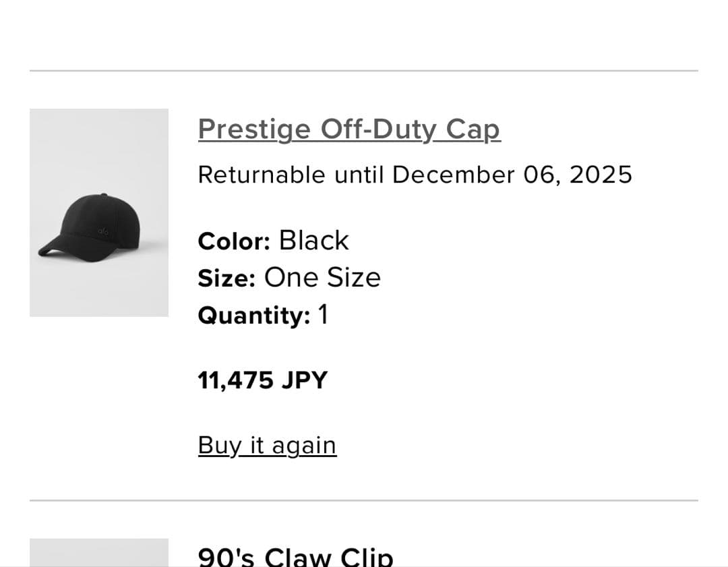
Task: Select the Quantity: 1 field
Action: coord(262,314)
